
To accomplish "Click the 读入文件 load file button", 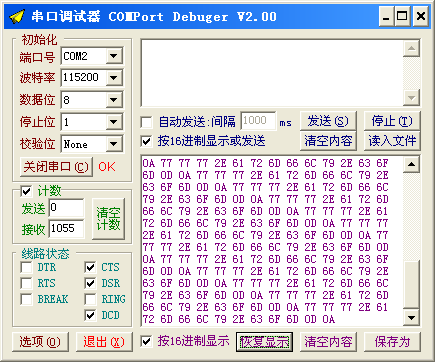I will 392,141.
